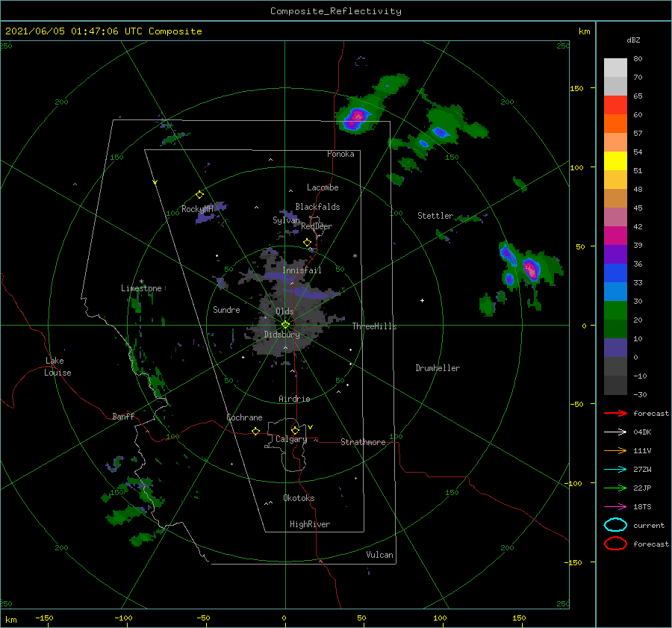Click the yellow diamond marker under Cochrane

(255, 432)
